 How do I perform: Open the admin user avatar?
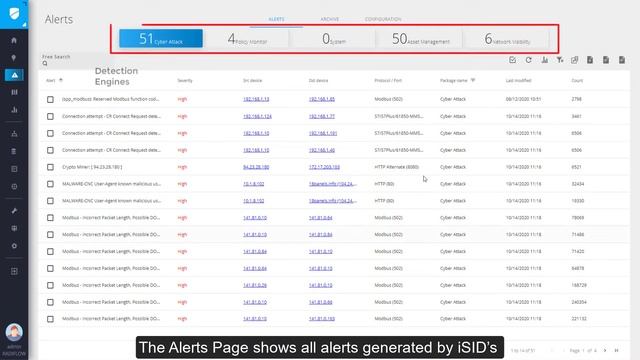pyautogui.click(x=14, y=333)
